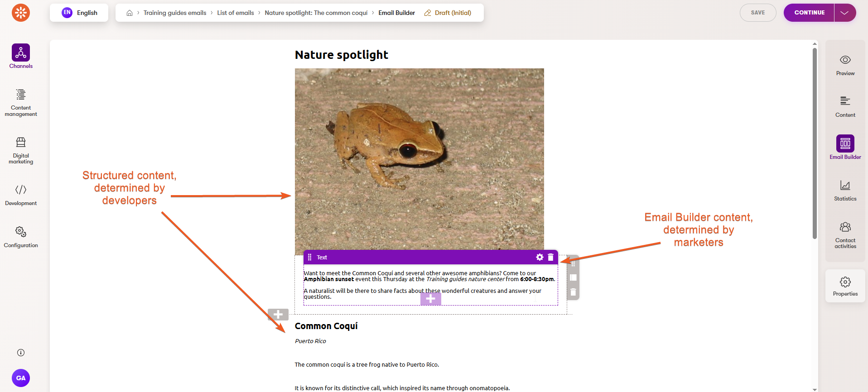Delete the Text widget with trash icon
This screenshot has width=868, height=392.
point(551,257)
